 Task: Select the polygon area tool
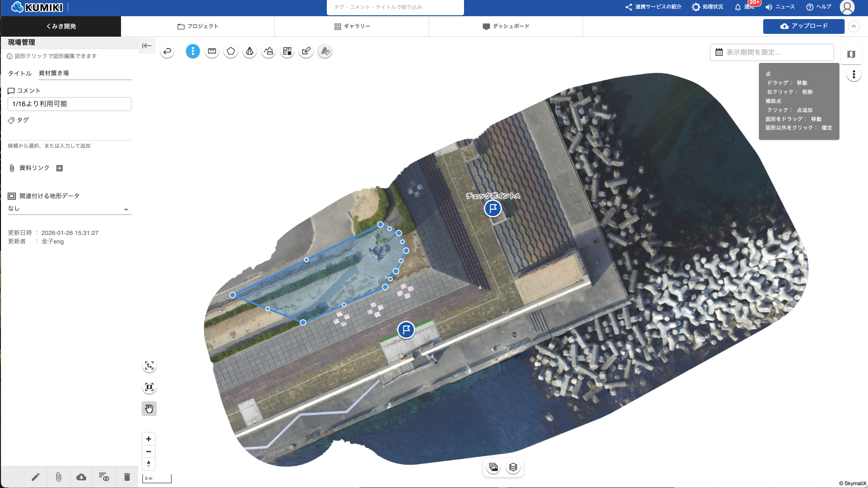[x=231, y=51]
